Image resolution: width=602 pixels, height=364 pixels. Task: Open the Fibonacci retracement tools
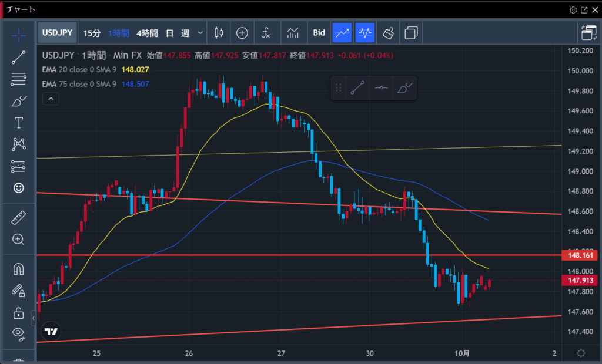pyautogui.click(x=19, y=79)
